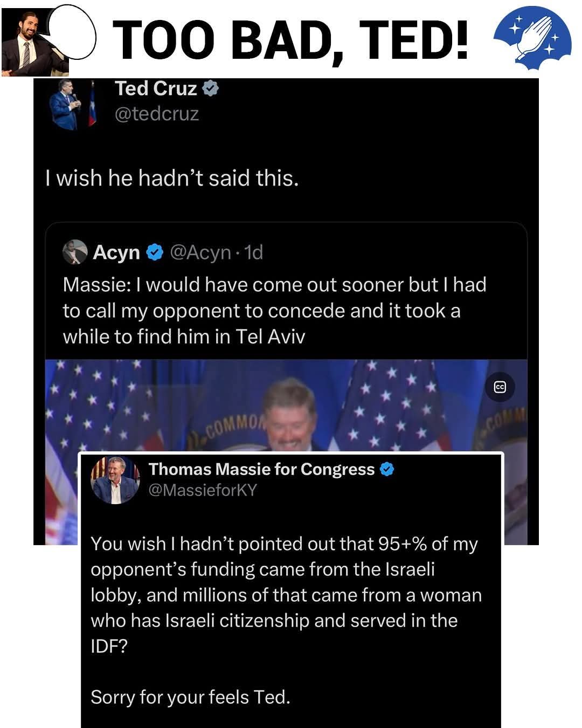Click the 'I wish he hadn't said this' text
This screenshot has width=582, height=728.
[172, 178]
